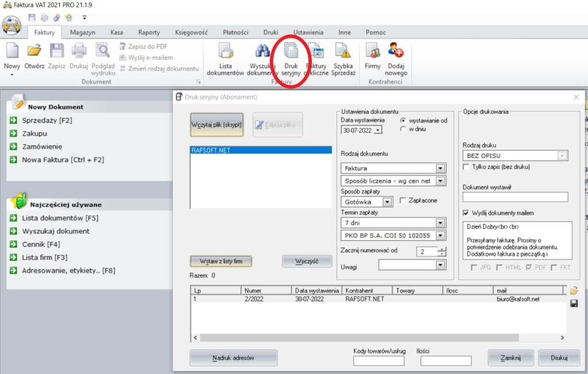Open the Księgowość ribbon tab
The image size is (588, 374).
tap(191, 33)
